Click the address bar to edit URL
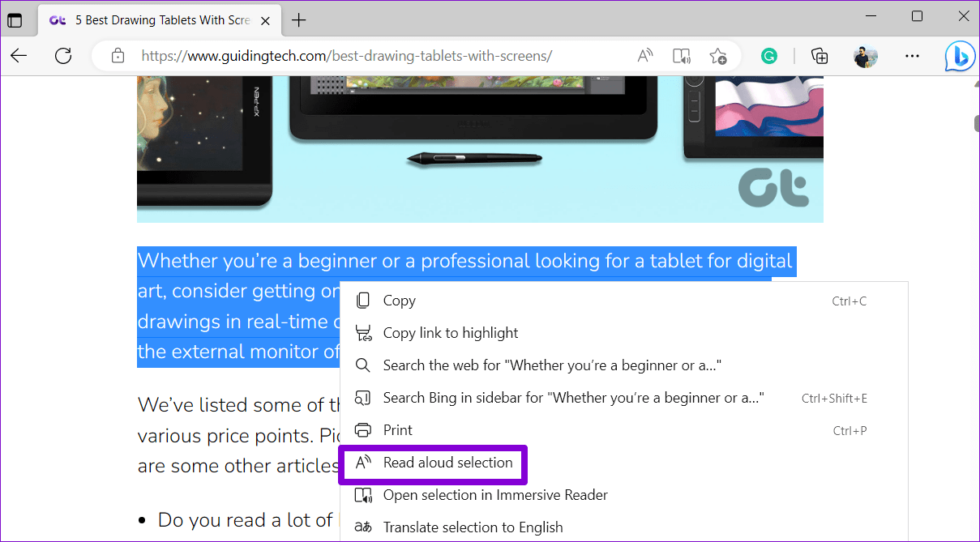This screenshot has height=542, width=980. pos(405,55)
